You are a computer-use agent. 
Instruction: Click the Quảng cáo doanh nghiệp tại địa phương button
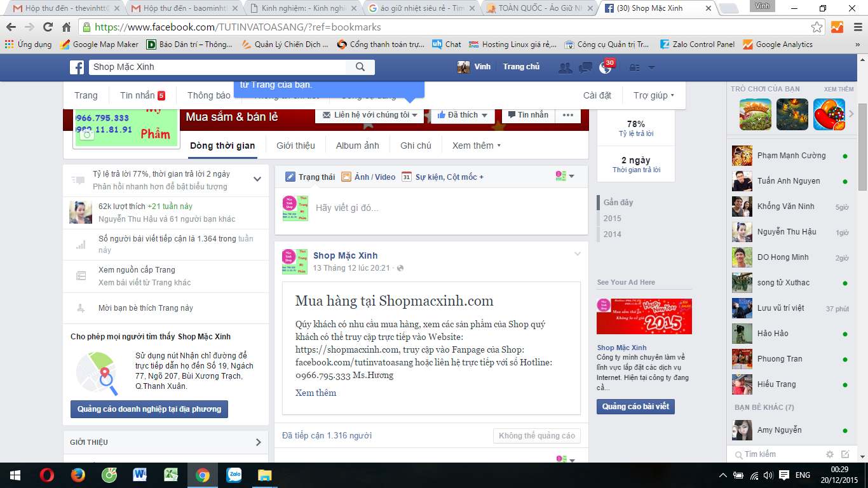(149, 409)
